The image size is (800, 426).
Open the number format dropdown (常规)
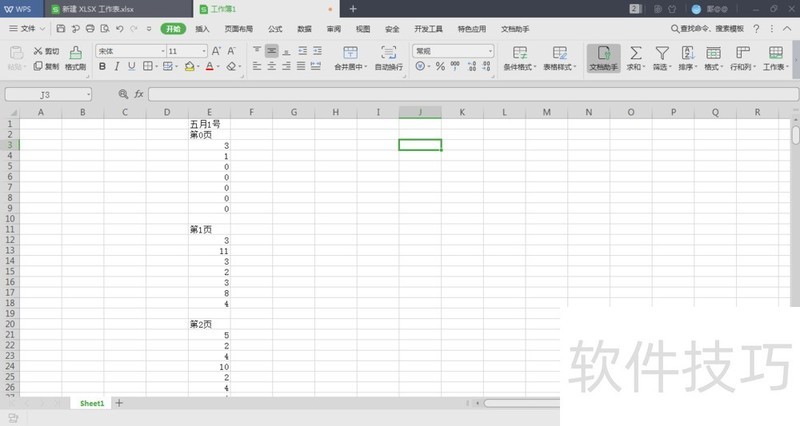coord(490,51)
